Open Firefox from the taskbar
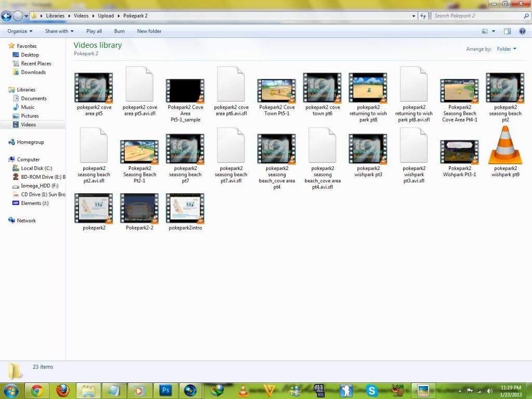The width and height of the screenshot is (532, 399). coord(63,391)
